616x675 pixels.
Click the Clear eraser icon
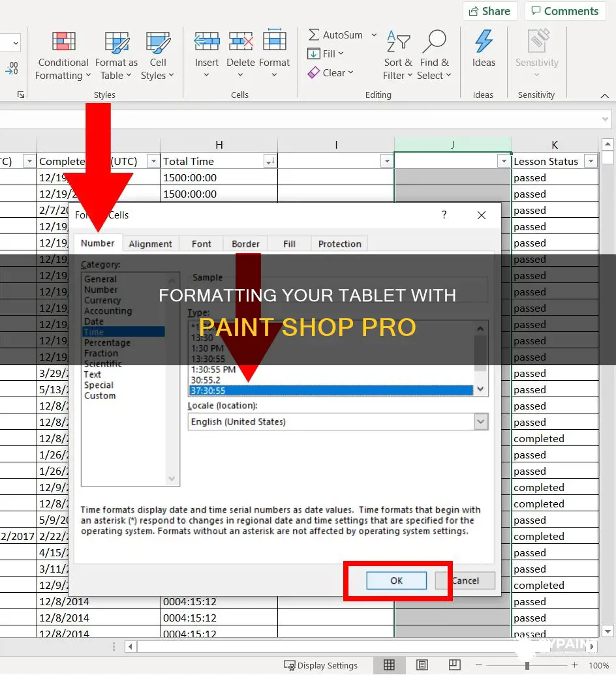pyautogui.click(x=314, y=73)
